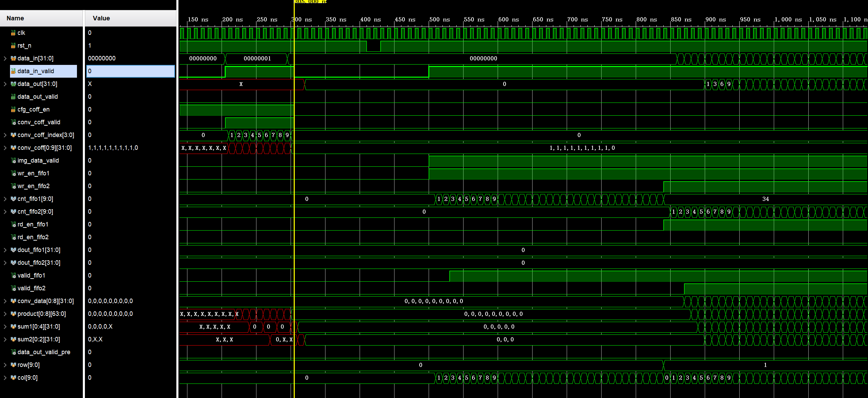Expand the conv_coff[0:9][31:0] array signal

click(5, 148)
